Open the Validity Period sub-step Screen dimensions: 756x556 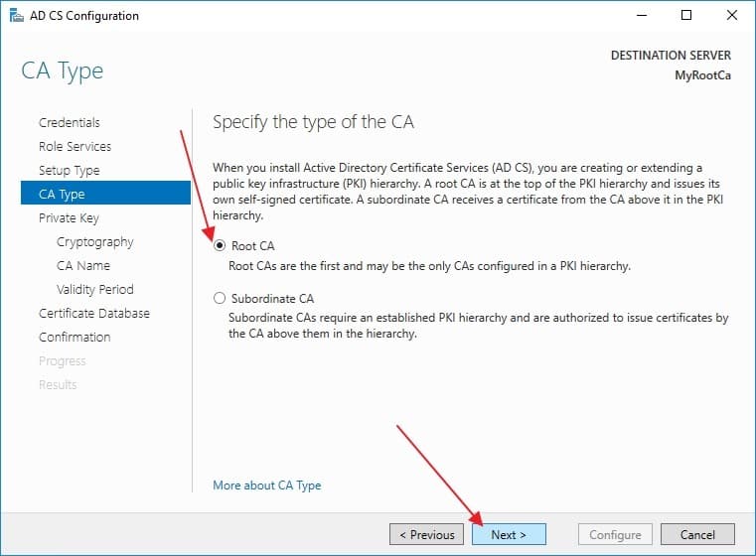(95, 290)
